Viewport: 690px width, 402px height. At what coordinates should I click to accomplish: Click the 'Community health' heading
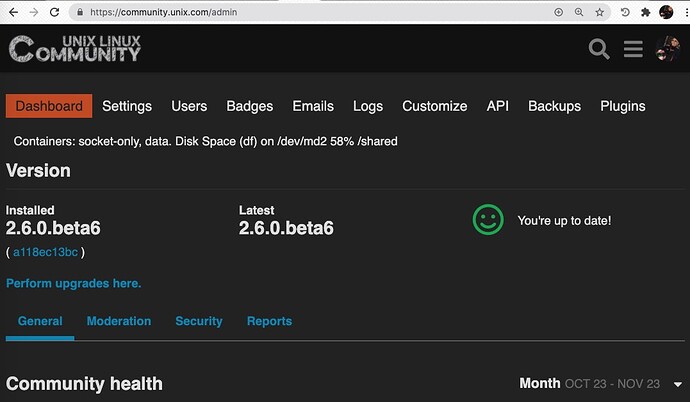(84, 384)
